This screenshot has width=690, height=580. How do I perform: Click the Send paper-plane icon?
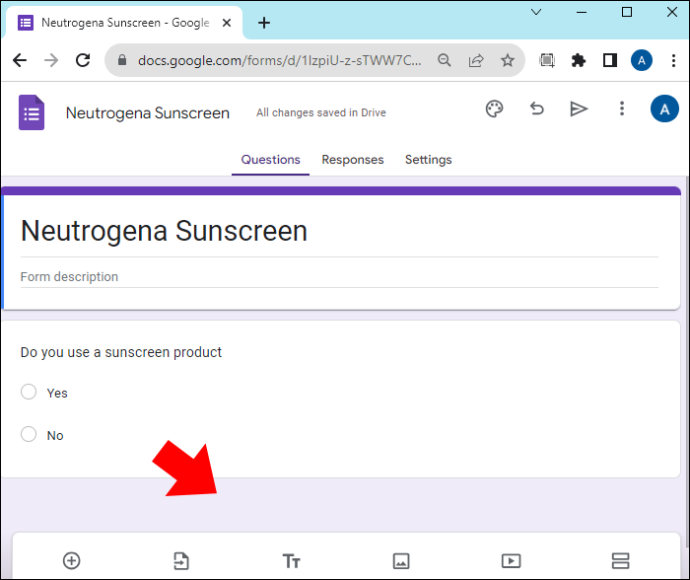click(579, 109)
